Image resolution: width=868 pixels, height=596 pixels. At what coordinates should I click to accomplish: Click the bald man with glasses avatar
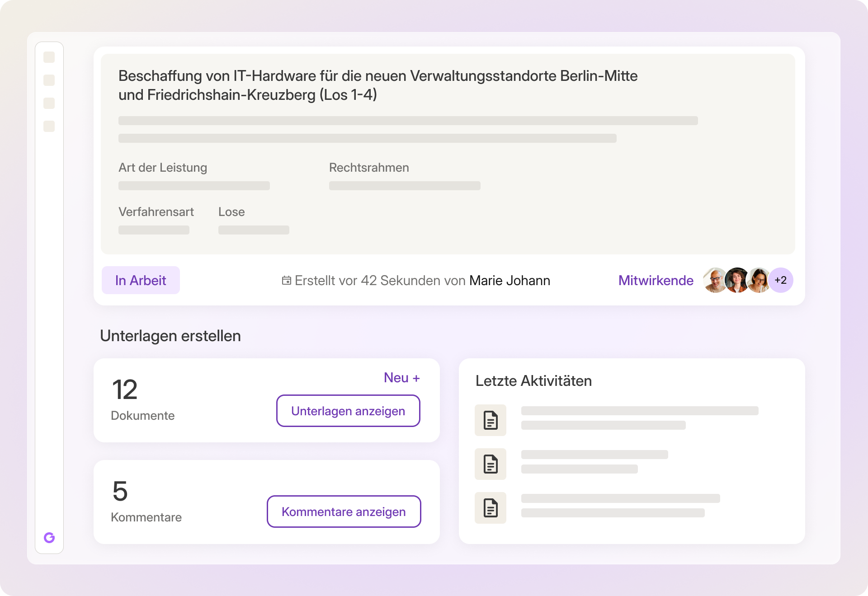point(714,280)
